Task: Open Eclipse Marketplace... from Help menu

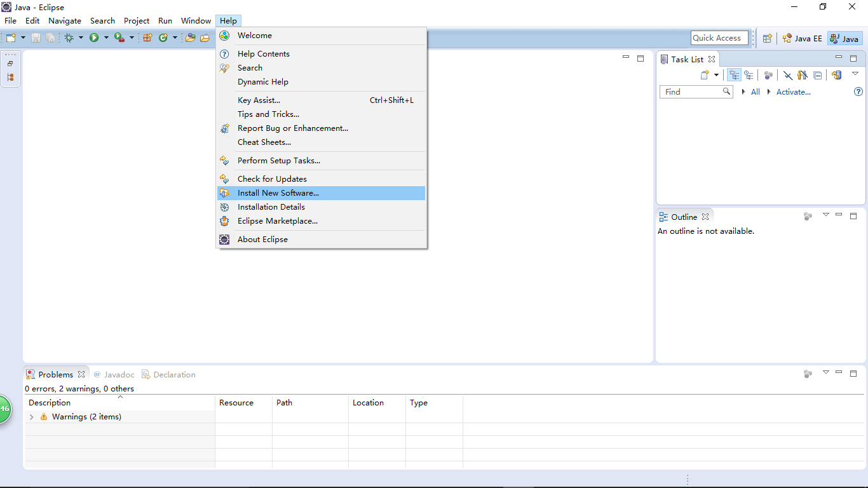Action: [x=322, y=221]
